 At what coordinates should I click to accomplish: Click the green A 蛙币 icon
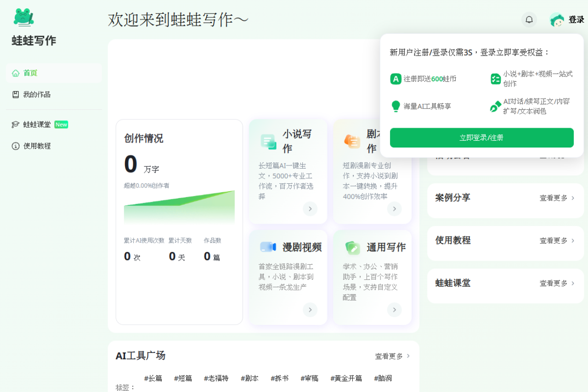[396, 79]
